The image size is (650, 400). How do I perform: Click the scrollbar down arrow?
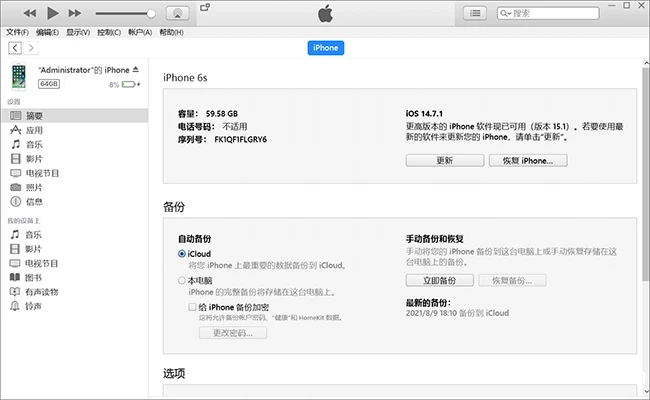pyautogui.click(x=646, y=391)
